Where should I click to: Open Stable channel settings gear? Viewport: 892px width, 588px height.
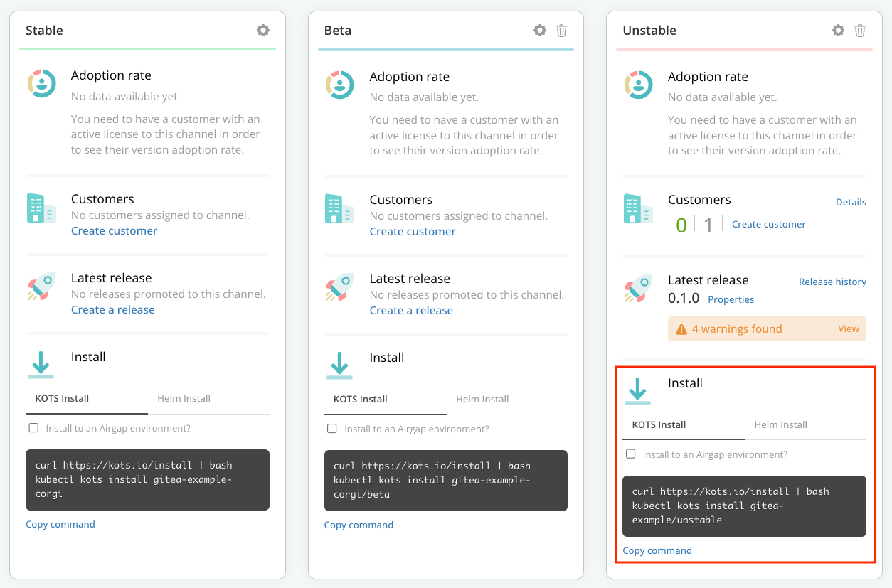tap(263, 31)
